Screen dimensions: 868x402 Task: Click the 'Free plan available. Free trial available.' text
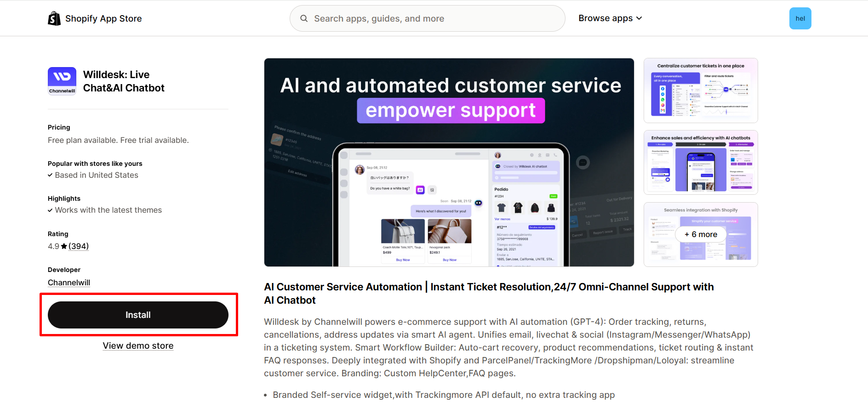tap(118, 140)
